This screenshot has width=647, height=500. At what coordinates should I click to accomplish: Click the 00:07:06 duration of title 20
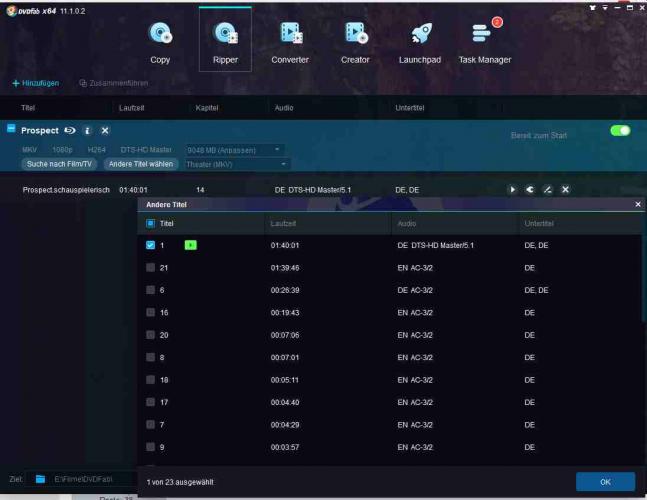[285, 335]
